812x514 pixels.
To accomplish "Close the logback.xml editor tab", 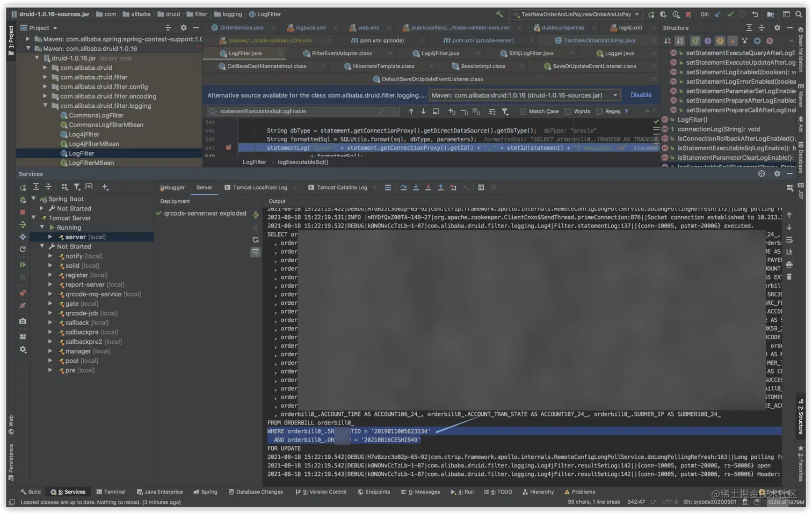I will (x=336, y=28).
